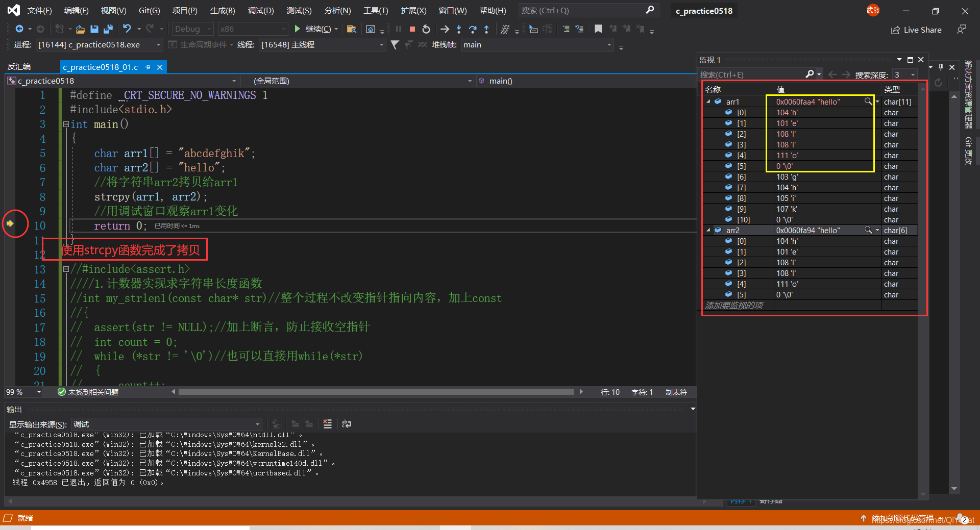This screenshot has width=980, height=530.
Task: Toggle pin on c_practice0518_01.c tab
Action: (x=148, y=67)
